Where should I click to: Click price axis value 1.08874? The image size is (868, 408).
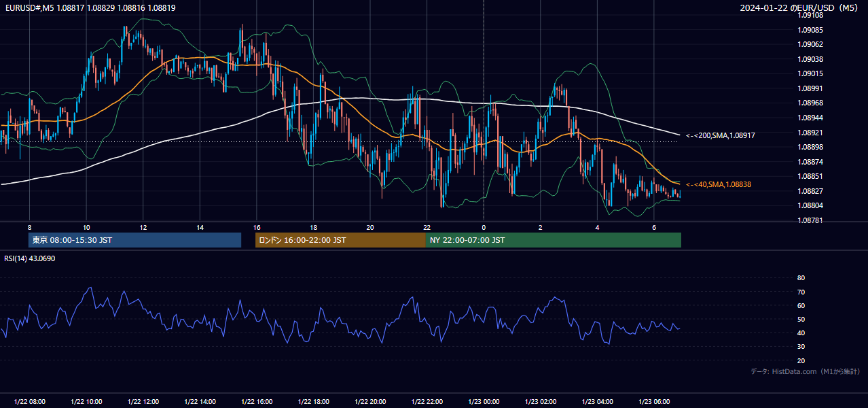tap(810, 162)
